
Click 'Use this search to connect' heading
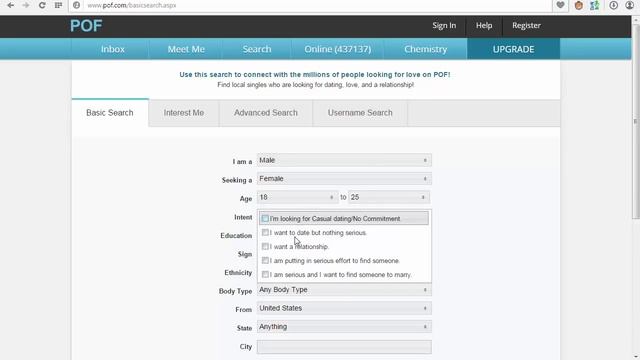[315, 75]
